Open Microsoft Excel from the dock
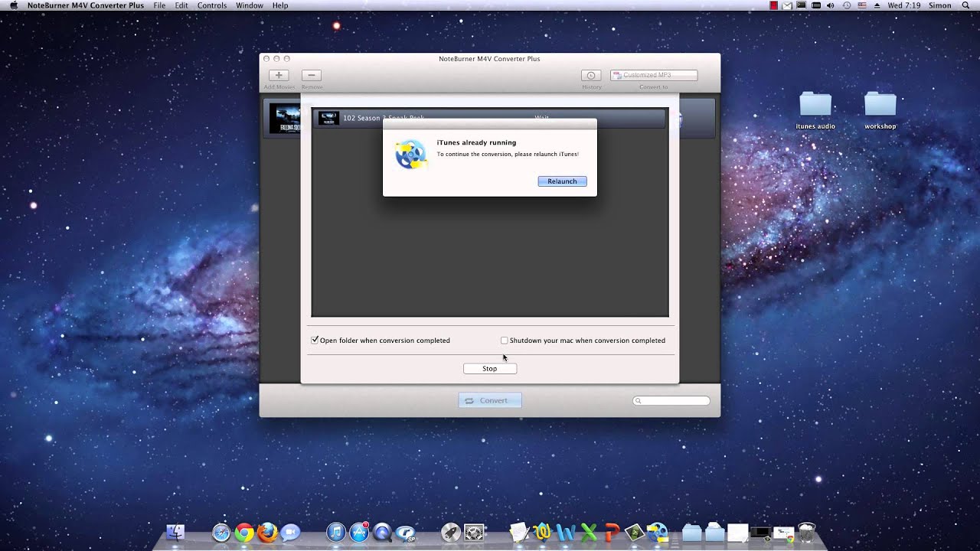Viewport: 980px width, 551px height. [x=589, y=533]
